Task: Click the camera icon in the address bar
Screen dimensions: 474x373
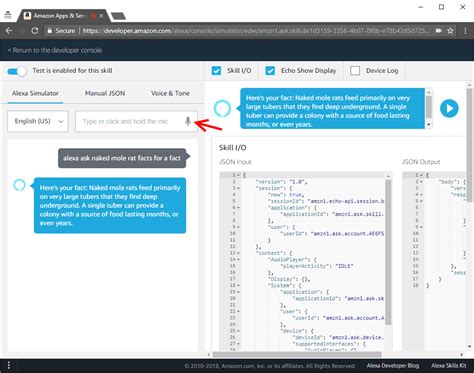Action: 438,31
